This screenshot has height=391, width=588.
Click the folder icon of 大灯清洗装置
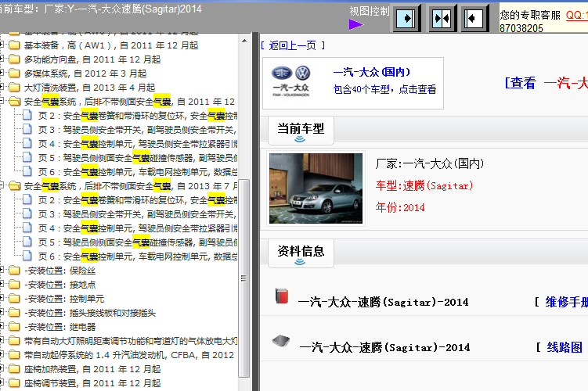[14, 88]
